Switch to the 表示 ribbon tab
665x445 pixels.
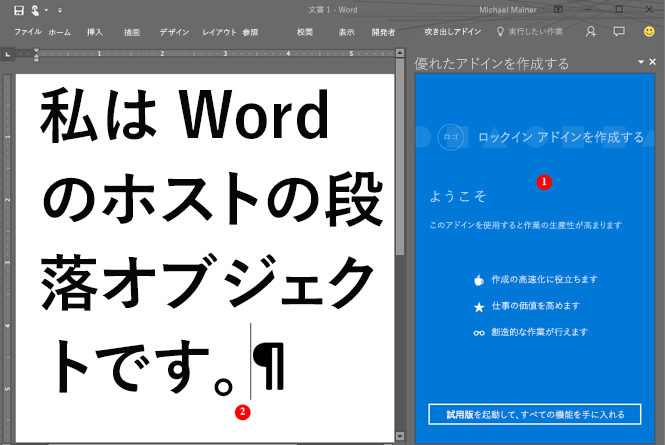[346, 32]
